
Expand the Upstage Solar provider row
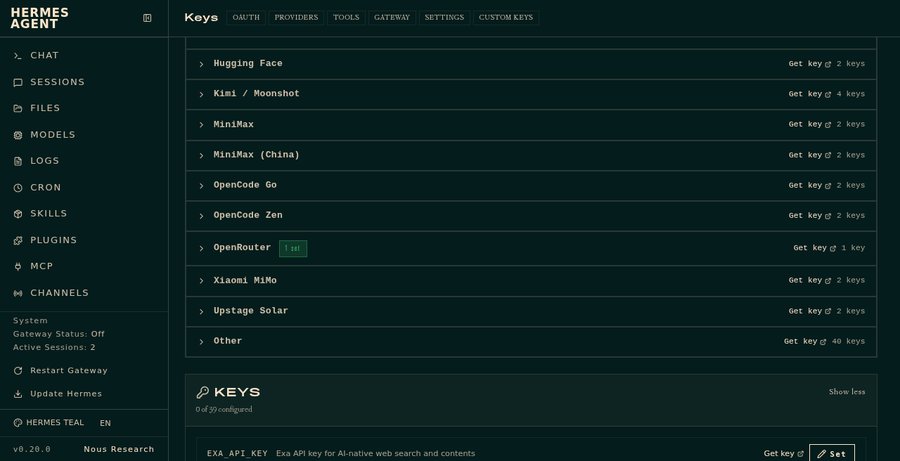(x=531, y=311)
